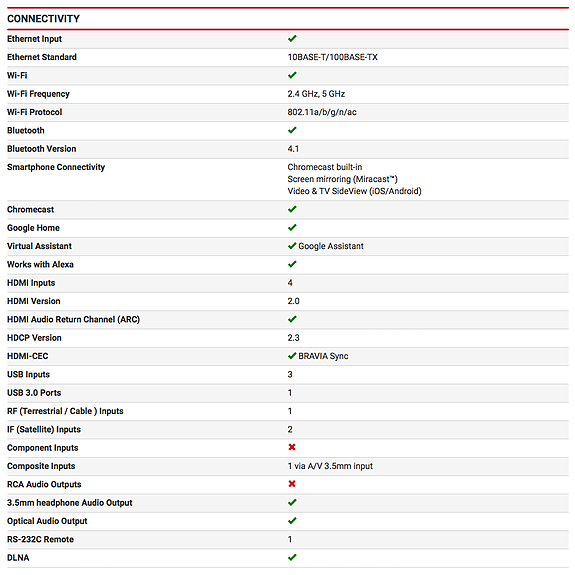Click the Optical Audio Output checkmark
The height and width of the screenshot is (575, 575).
point(292,520)
